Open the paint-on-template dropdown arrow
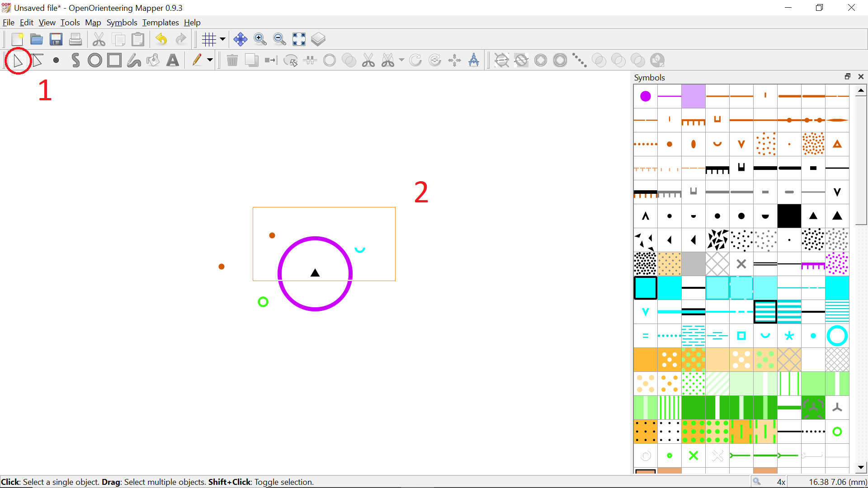Image resolution: width=868 pixels, height=488 pixels. tap(210, 61)
